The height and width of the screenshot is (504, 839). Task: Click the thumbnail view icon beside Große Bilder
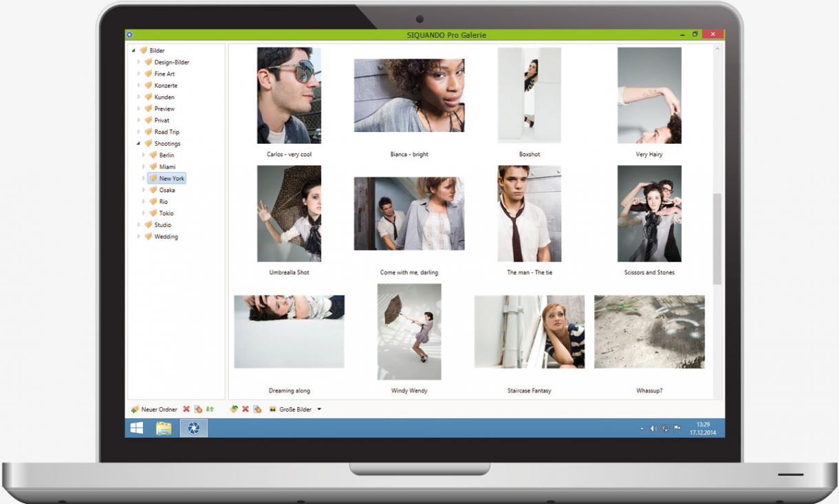tap(272, 409)
